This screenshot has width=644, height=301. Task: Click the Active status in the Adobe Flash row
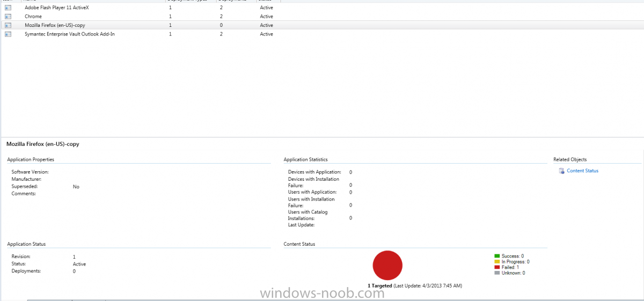pyautogui.click(x=267, y=8)
